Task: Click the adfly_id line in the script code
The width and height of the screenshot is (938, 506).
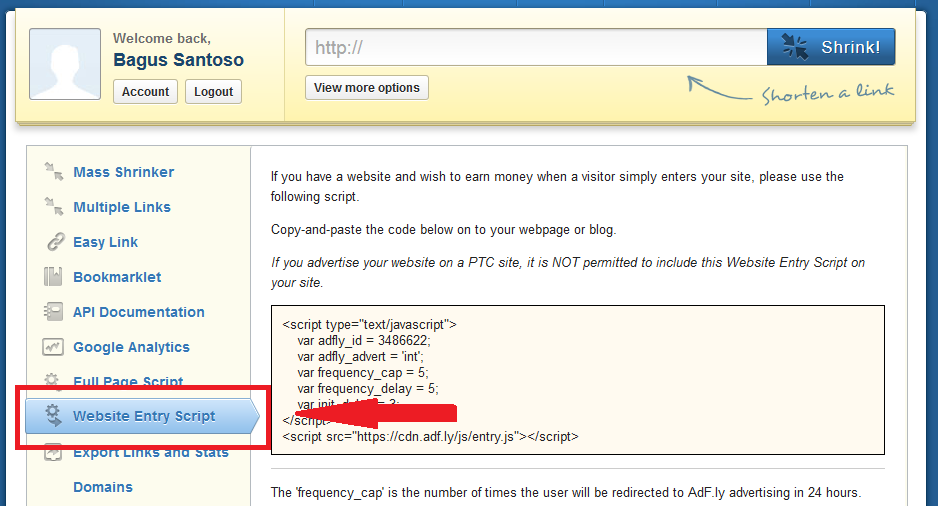Action: (x=364, y=340)
